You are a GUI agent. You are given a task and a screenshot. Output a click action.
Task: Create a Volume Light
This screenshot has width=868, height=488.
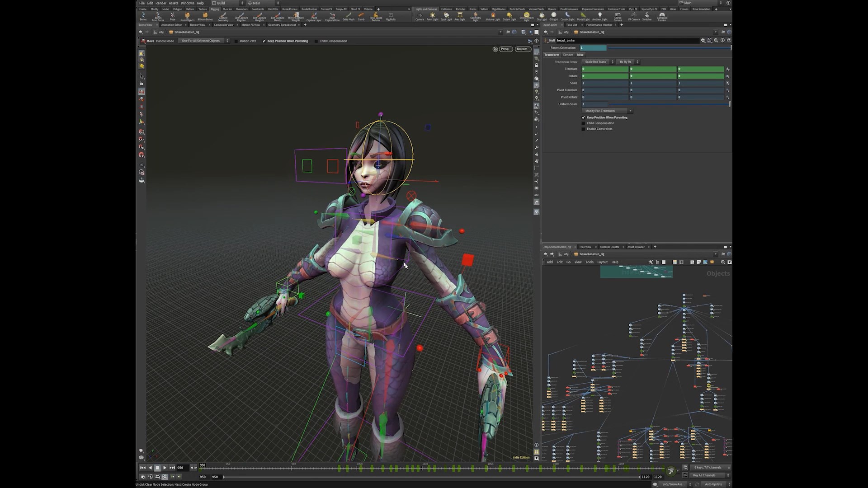pos(493,17)
